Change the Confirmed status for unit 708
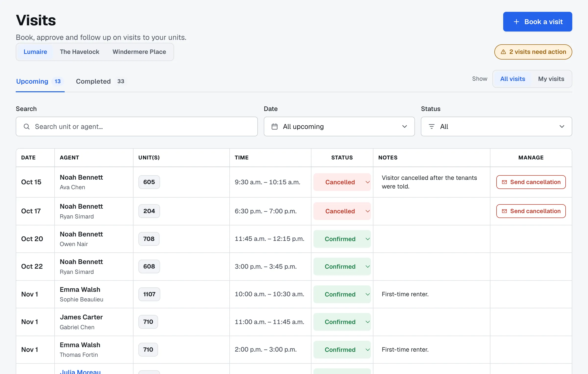Image resolution: width=588 pixels, height=374 pixels. pos(342,239)
